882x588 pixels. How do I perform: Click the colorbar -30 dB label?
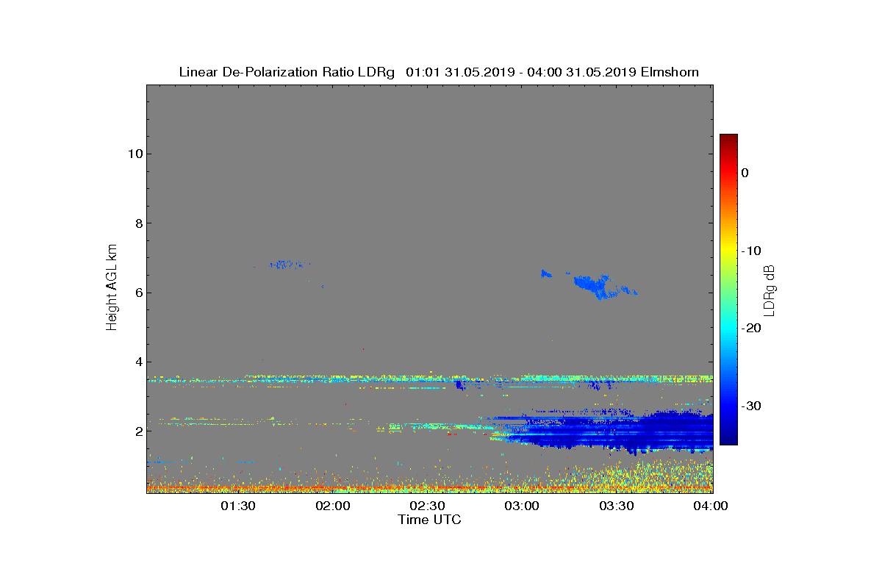point(750,406)
